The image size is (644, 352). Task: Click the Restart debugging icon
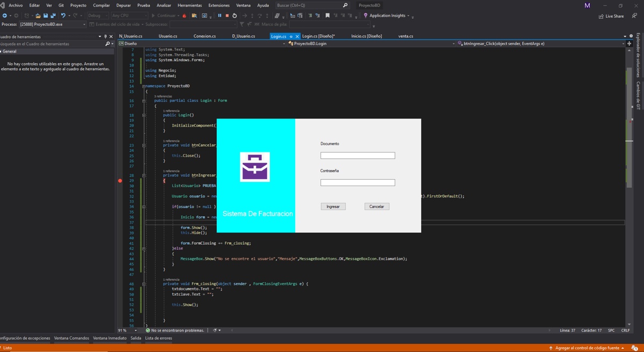[x=235, y=16]
